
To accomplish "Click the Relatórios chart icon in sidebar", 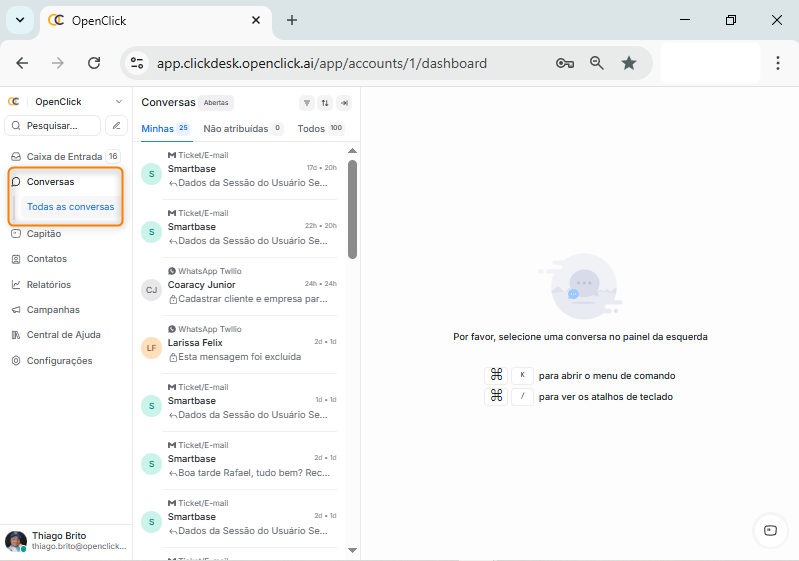I will (16, 285).
